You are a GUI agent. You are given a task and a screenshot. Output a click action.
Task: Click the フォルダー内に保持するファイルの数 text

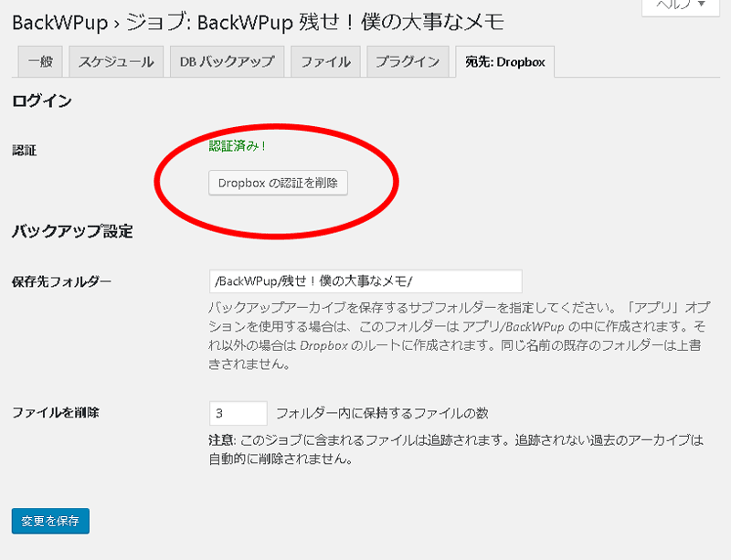382,413
